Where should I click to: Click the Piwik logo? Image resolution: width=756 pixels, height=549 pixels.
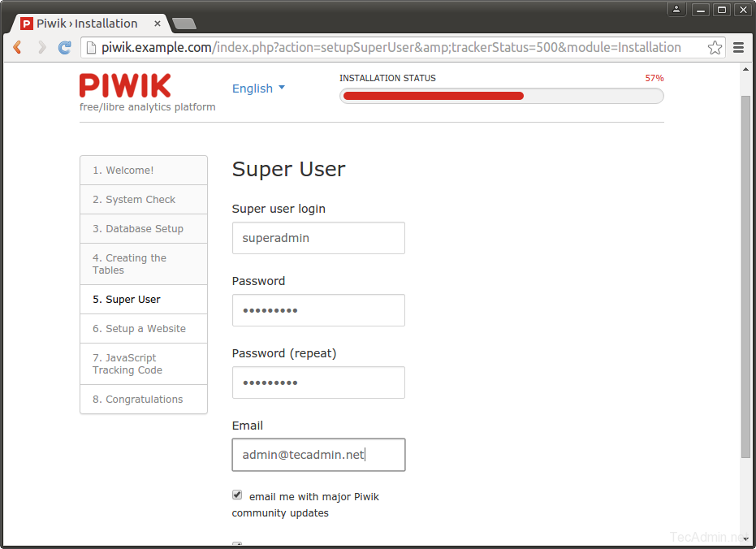click(125, 86)
